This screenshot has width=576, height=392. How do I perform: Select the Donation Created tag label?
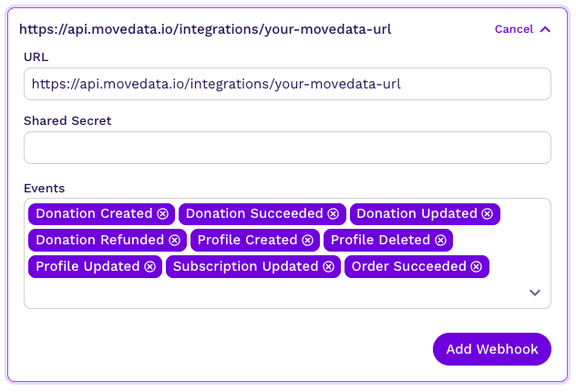(93, 213)
